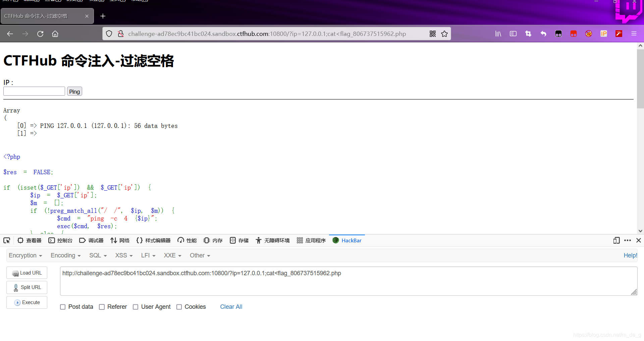Open the Tampermonkey extension icon
644x341 pixels.
[558, 34]
